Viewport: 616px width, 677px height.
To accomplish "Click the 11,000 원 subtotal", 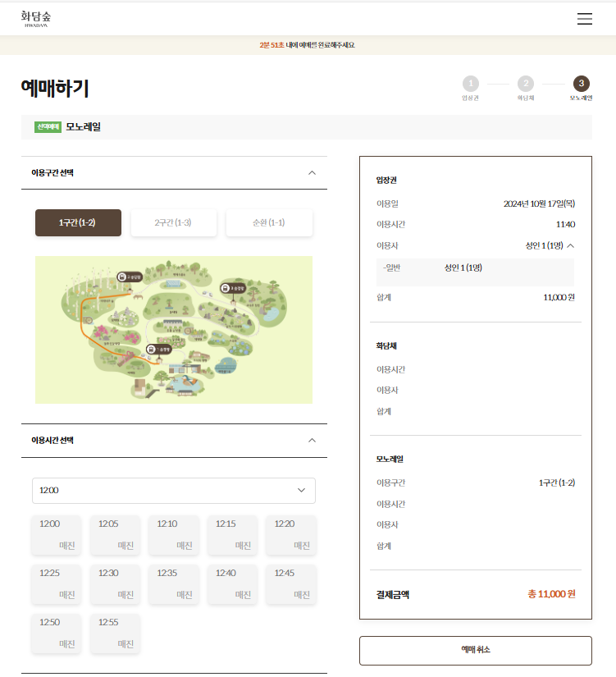I will 559,297.
